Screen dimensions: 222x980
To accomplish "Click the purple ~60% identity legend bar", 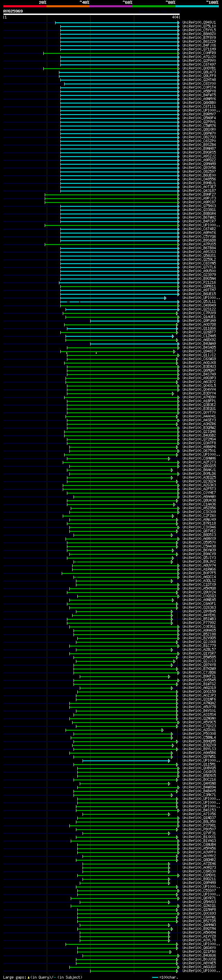I will coord(111,6).
